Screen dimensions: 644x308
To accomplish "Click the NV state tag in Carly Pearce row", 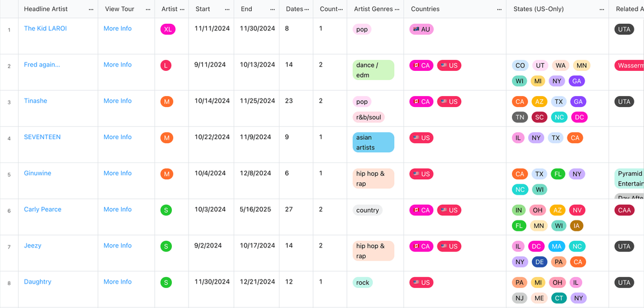I will pyautogui.click(x=577, y=210).
